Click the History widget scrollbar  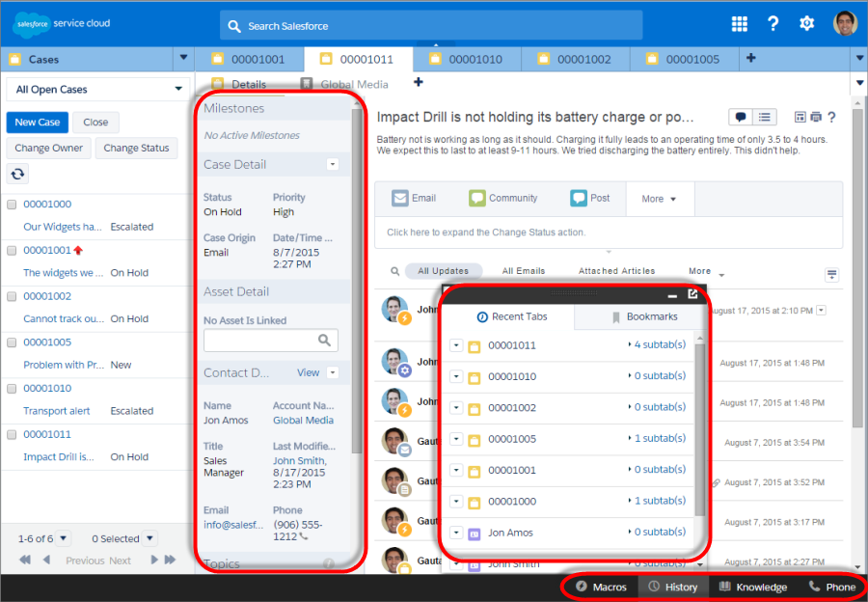(700, 429)
